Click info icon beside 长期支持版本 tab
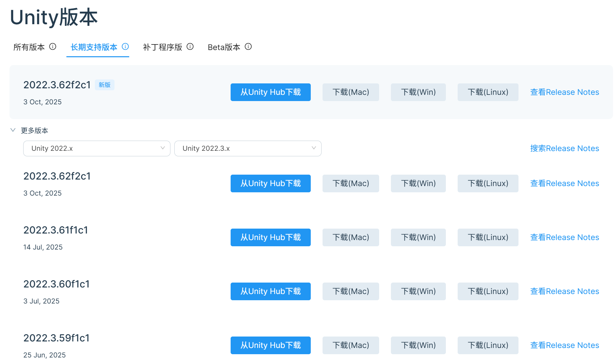 (125, 47)
